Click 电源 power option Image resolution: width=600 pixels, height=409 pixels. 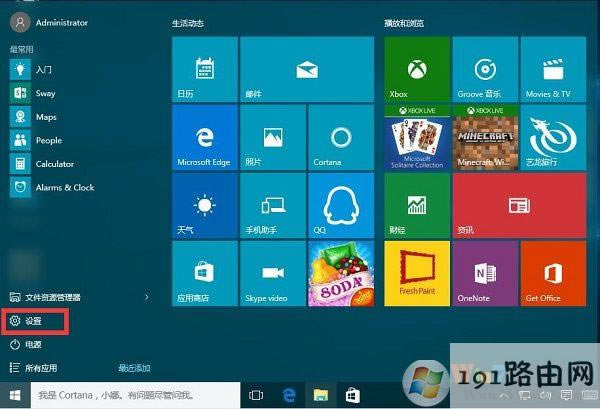tap(34, 344)
